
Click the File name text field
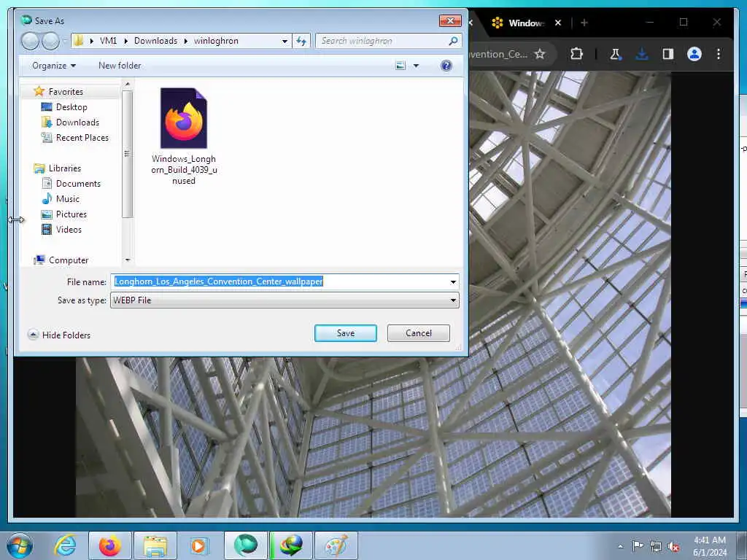pos(279,281)
